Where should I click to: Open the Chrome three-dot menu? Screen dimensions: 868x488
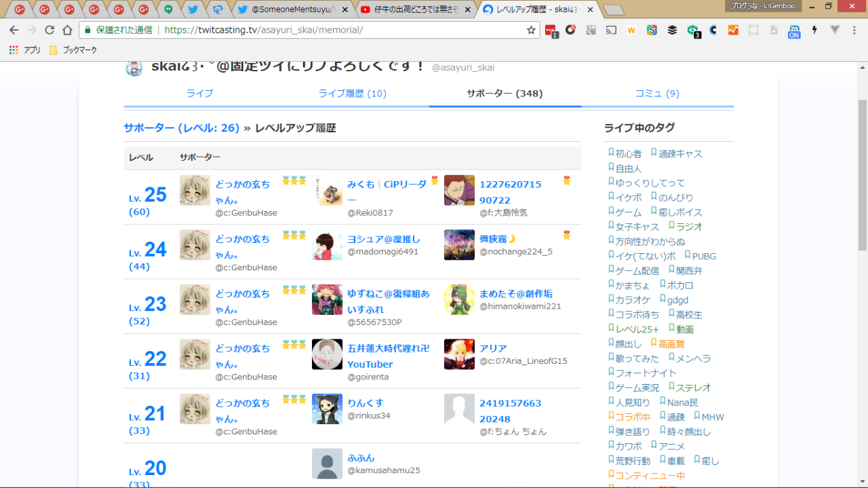coord(856,30)
